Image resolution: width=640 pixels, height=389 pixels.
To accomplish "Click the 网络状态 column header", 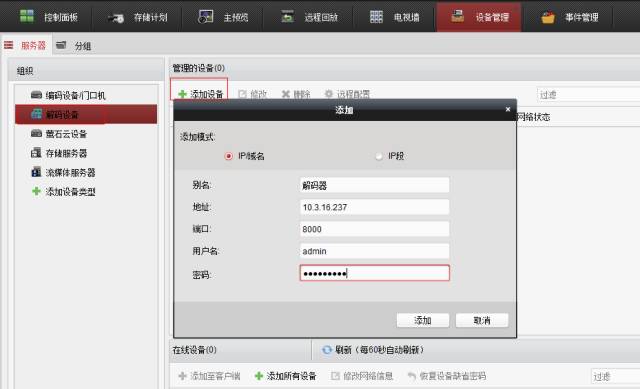I will (x=533, y=117).
